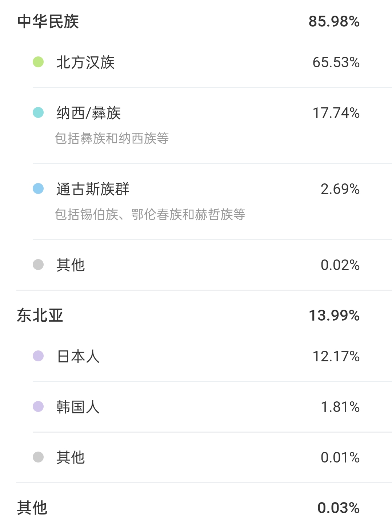Tap the 85.98% total percentage
The width and height of the screenshot is (392, 532).
[x=334, y=21]
